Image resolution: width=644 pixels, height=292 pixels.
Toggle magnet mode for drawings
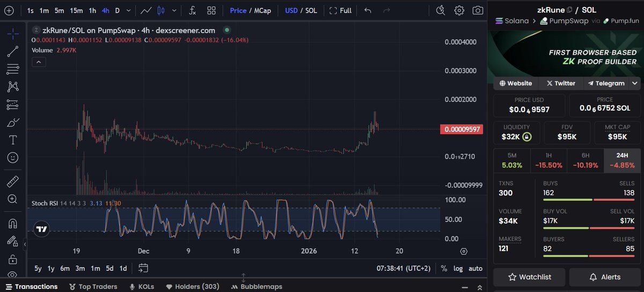13,223
